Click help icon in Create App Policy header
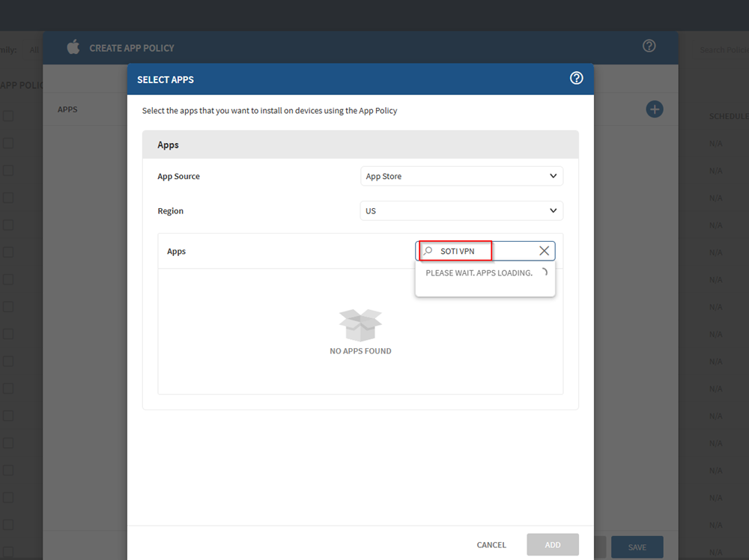749x560 pixels. point(649,46)
